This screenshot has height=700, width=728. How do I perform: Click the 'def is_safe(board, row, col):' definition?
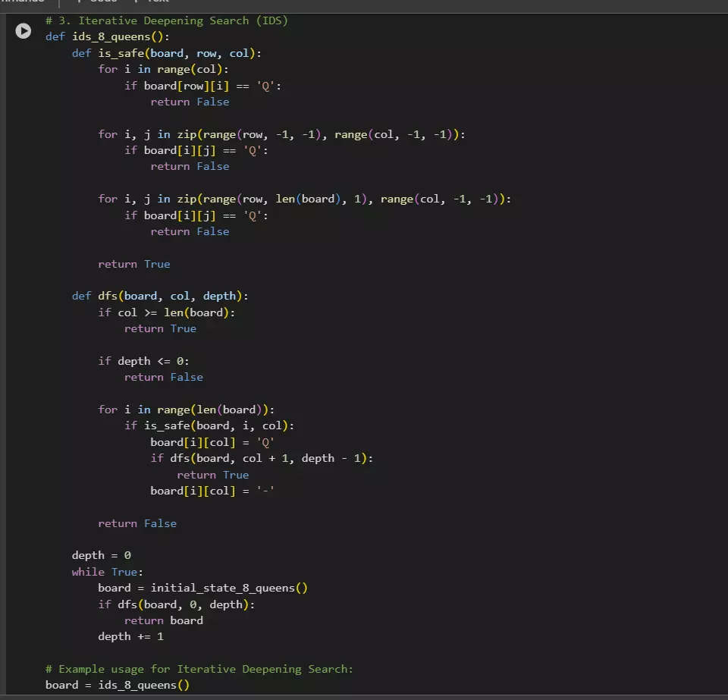[166, 53]
